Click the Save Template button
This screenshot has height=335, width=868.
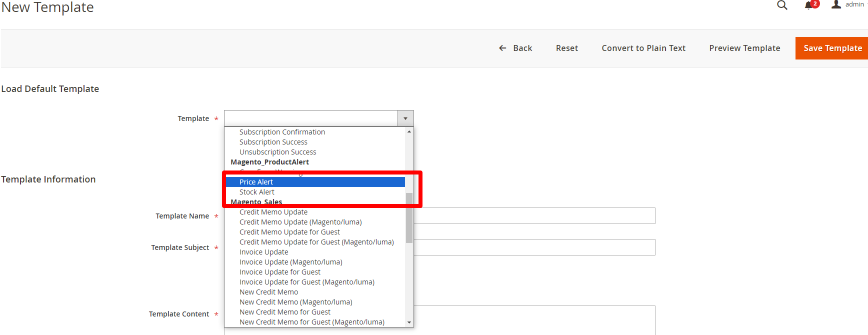832,48
